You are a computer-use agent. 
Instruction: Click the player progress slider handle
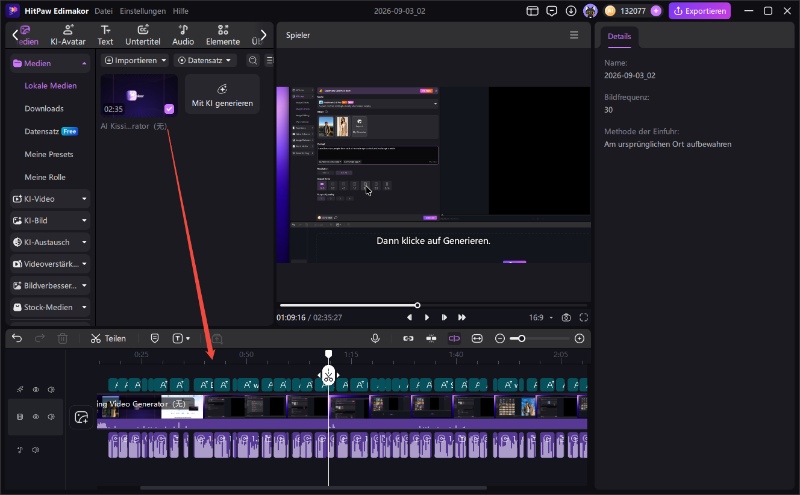point(417,305)
